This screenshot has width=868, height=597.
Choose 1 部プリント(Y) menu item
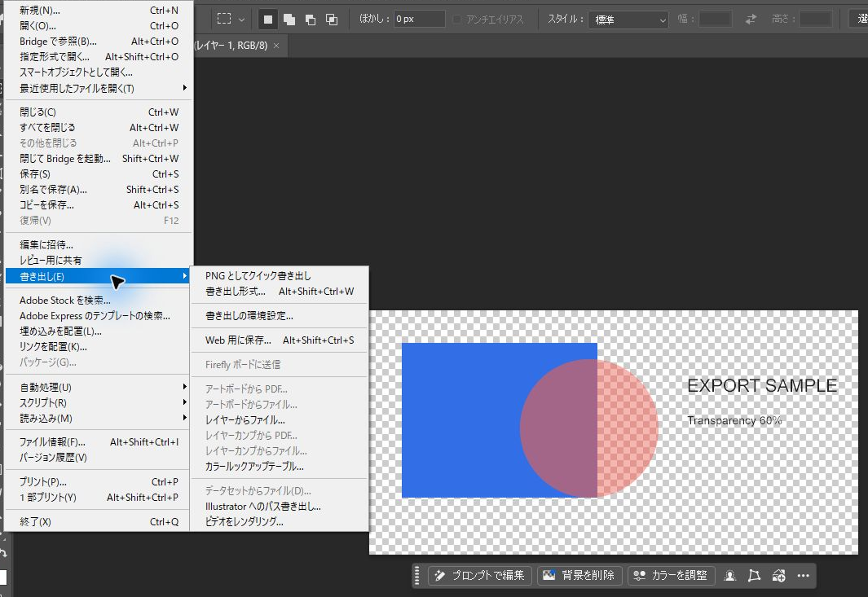99,497
